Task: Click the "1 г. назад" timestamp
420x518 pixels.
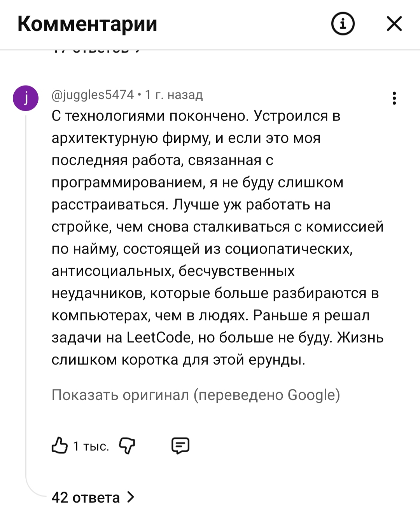Action: (x=174, y=94)
